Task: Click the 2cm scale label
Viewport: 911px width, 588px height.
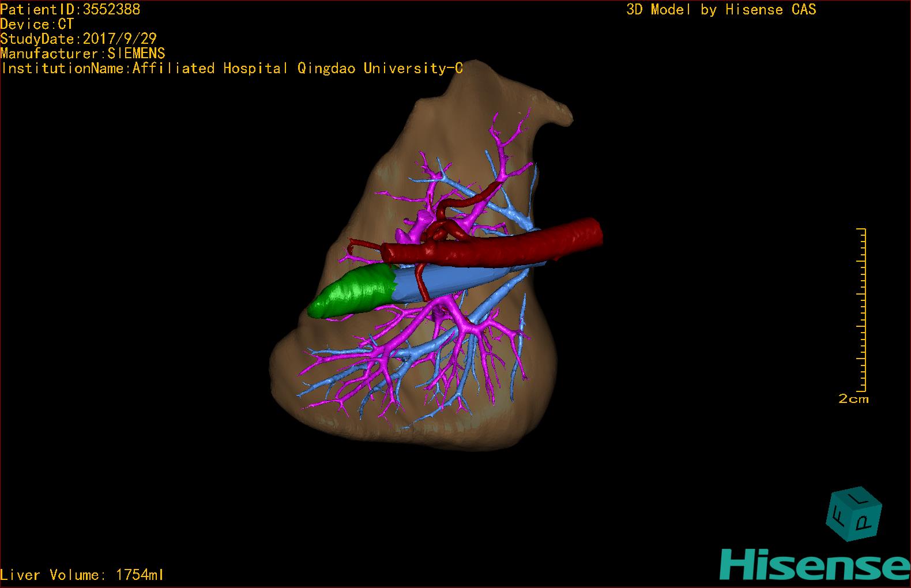Action: pos(853,398)
